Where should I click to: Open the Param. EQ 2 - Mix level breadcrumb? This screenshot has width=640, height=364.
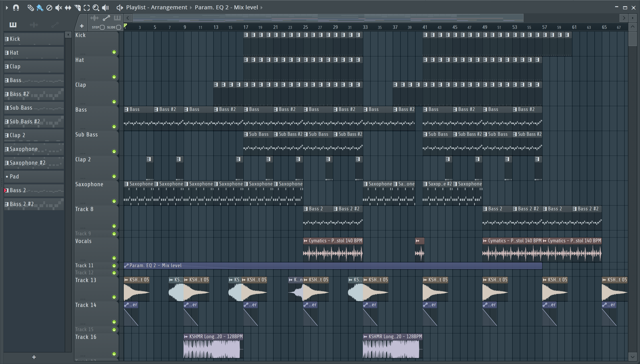(x=226, y=8)
